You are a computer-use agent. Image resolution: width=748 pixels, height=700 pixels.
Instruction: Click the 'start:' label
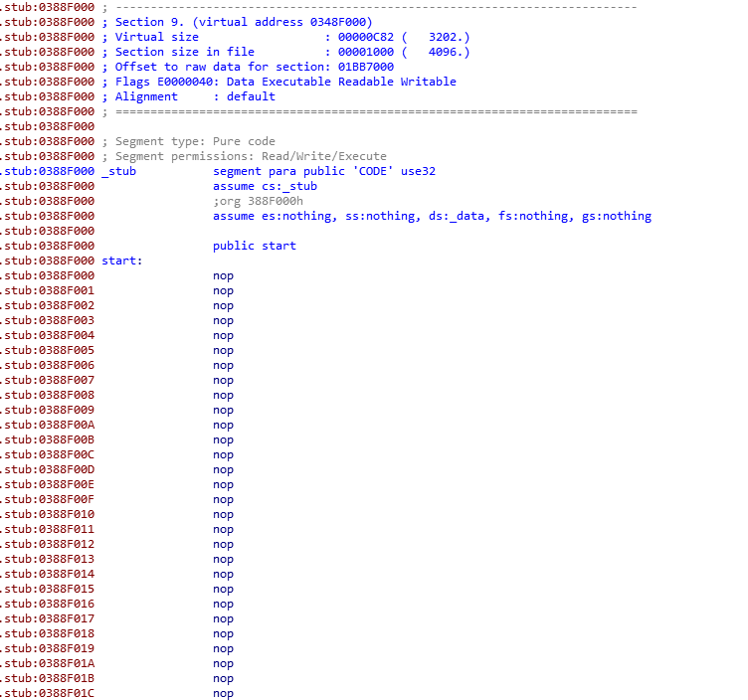click(122, 261)
